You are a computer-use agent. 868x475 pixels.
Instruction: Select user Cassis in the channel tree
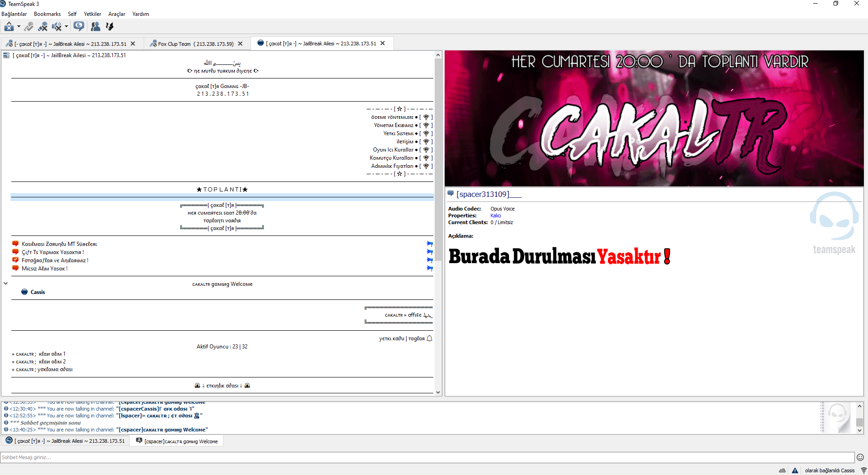(38, 292)
